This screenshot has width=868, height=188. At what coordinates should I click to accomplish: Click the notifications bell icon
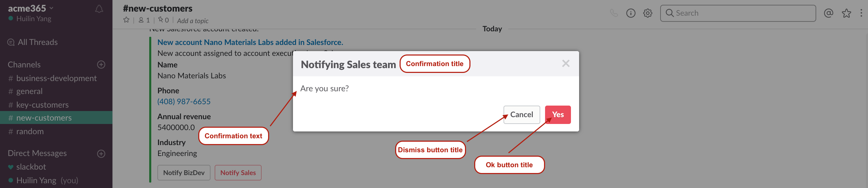pyautogui.click(x=99, y=9)
